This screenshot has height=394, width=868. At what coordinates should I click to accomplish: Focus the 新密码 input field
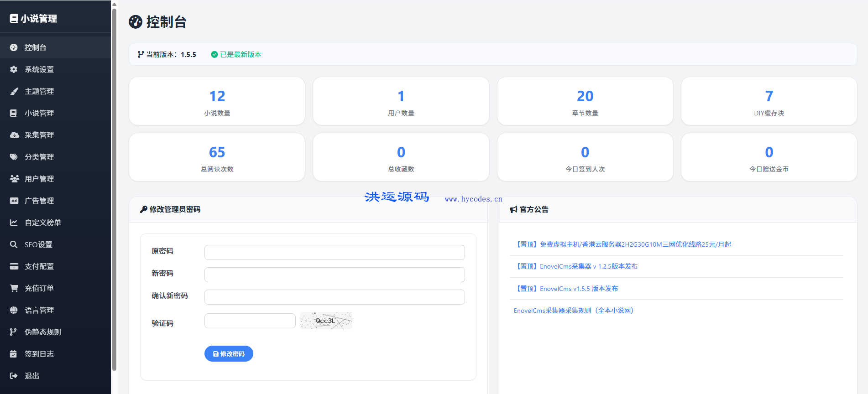335,275
